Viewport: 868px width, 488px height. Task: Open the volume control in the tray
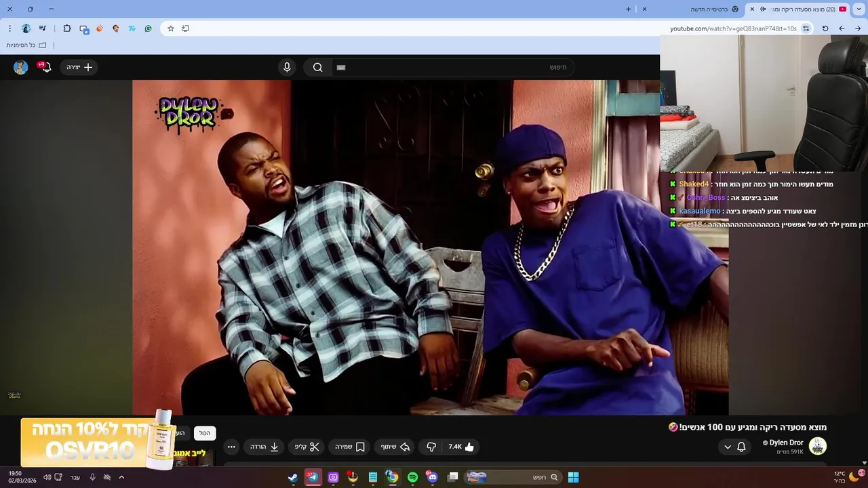click(x=47, y=477)
